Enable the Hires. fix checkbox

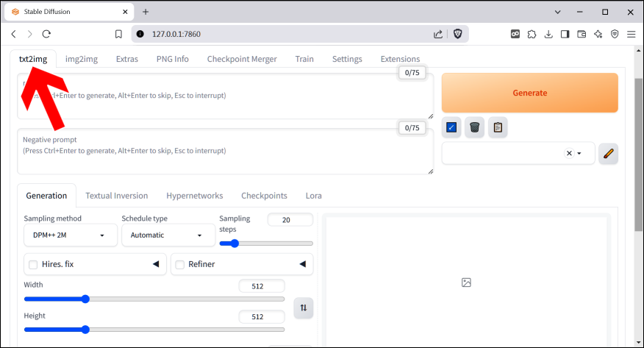[33, 264]
